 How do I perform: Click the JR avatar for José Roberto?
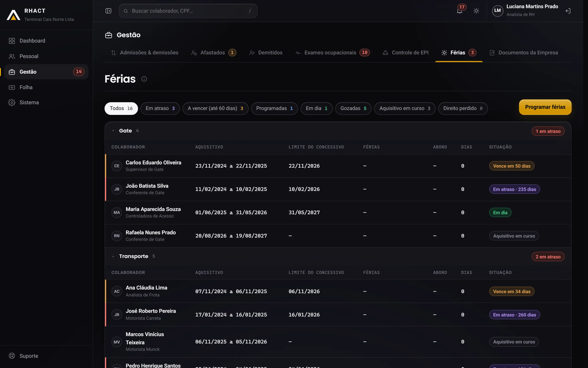coord(117,315)
